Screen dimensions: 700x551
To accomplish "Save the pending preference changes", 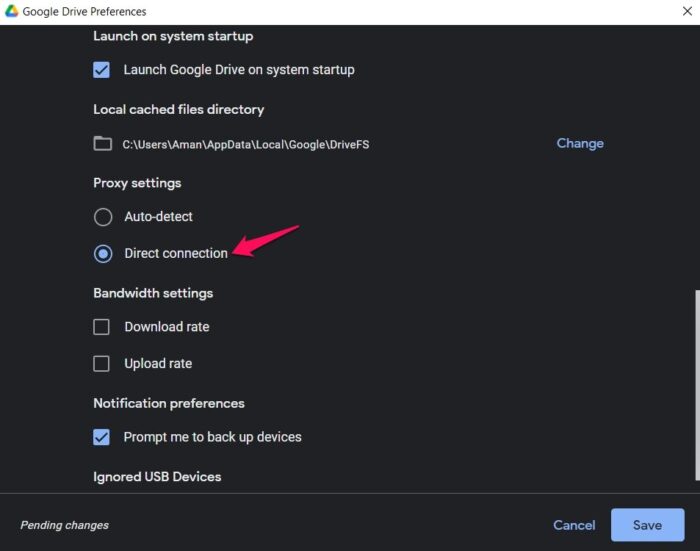I will coord(647,525).
